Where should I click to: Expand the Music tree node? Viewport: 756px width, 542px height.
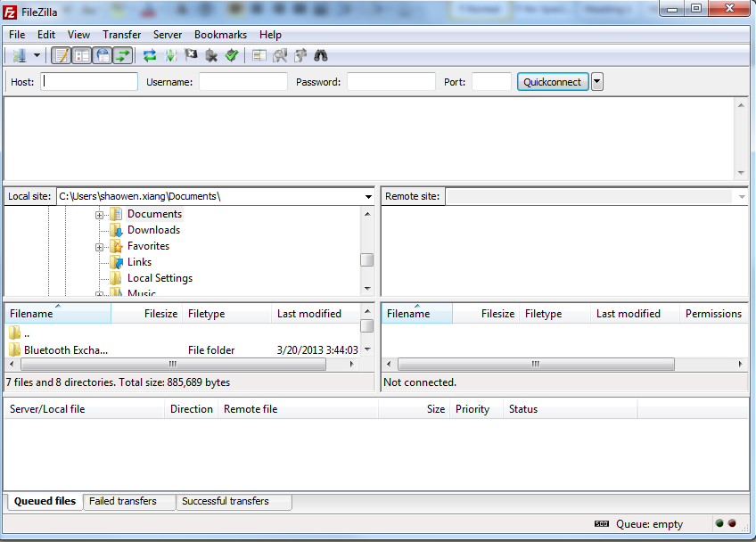point(99,293)
